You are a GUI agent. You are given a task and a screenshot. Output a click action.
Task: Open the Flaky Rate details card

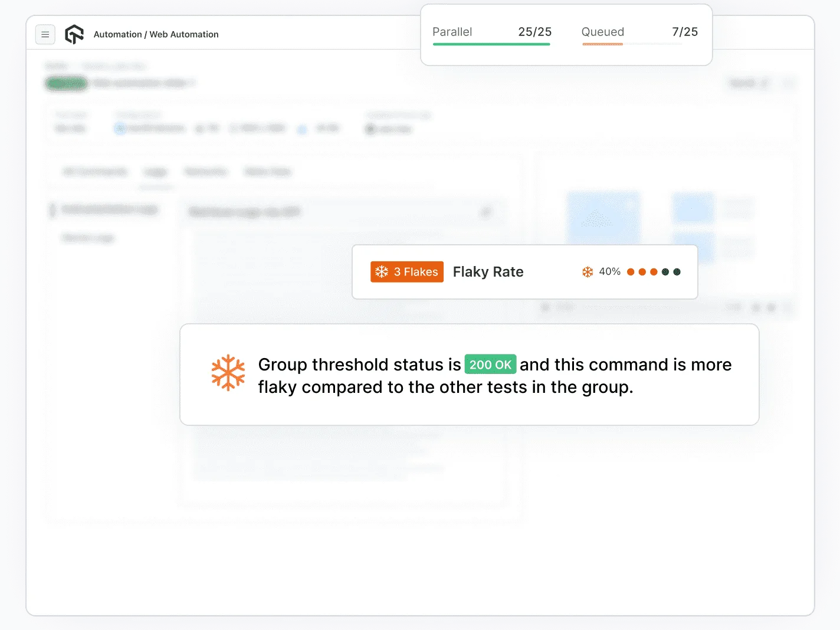[524, 271]
